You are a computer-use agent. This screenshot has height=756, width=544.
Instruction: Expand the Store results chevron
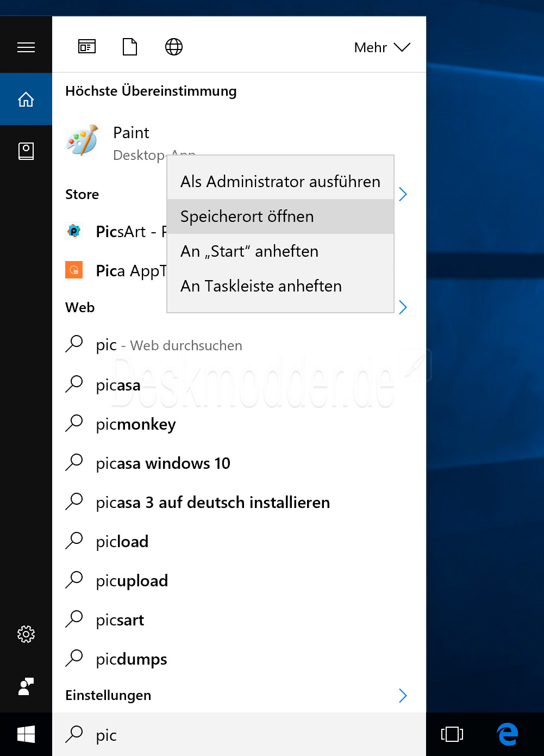click(403, 194)
